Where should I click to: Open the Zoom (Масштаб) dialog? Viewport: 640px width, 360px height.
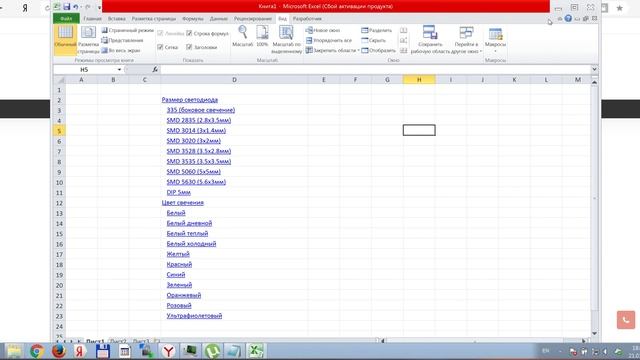[x=242, y=36]
